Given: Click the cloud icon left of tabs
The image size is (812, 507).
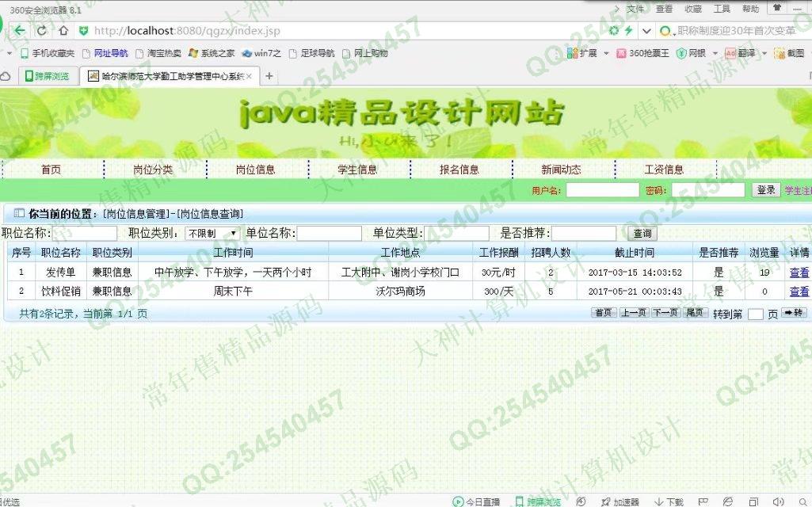Looking at the screenshot, I should click(x=6, y=77).
